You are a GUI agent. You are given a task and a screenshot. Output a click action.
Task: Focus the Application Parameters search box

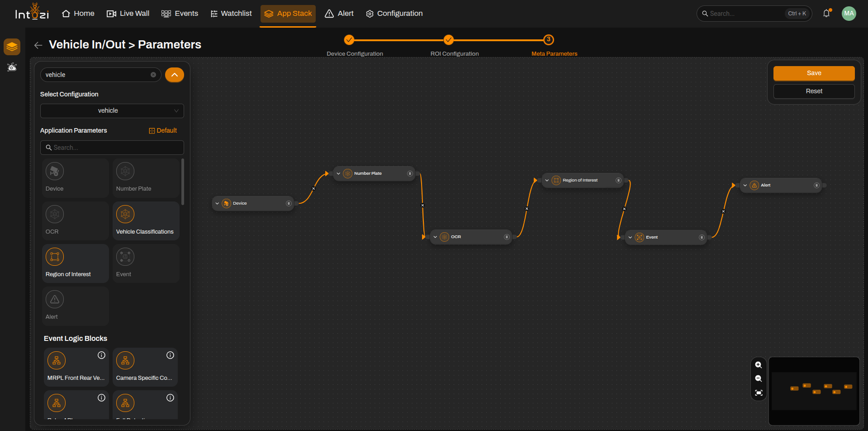coord(112,148)
